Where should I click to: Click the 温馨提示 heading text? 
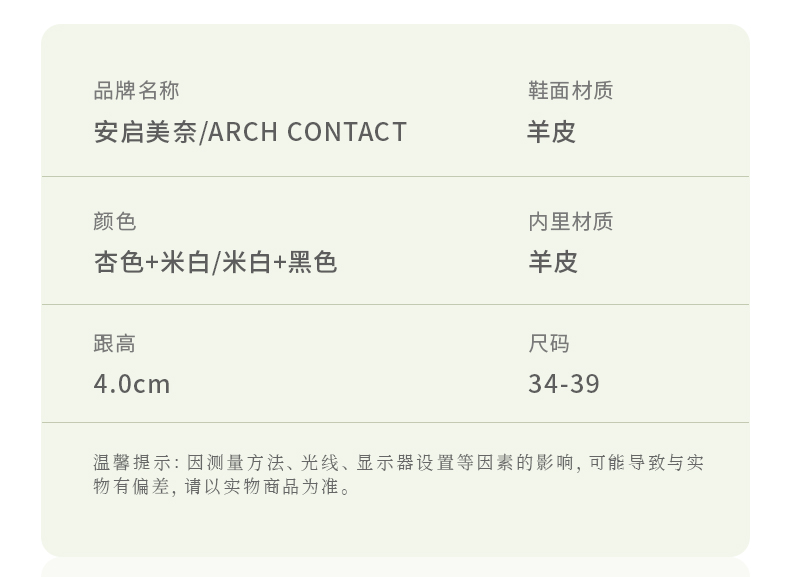[x=134, y=463]
